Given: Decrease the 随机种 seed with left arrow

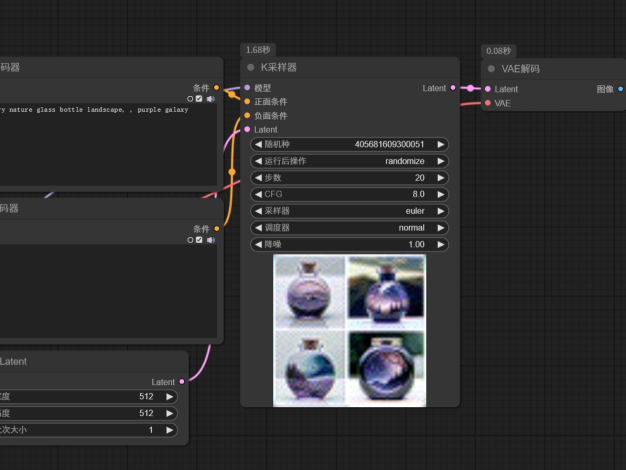Looking at the screenshot, I should [x=259, y=144].
